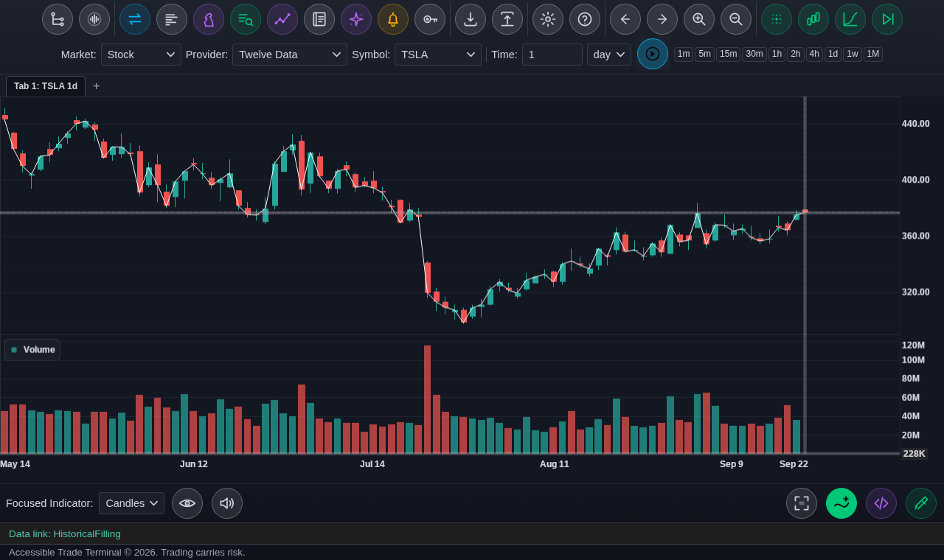Open the chess knight icon tool
The width and height of the screenshot is (944, 560).
tap(209, 19)
